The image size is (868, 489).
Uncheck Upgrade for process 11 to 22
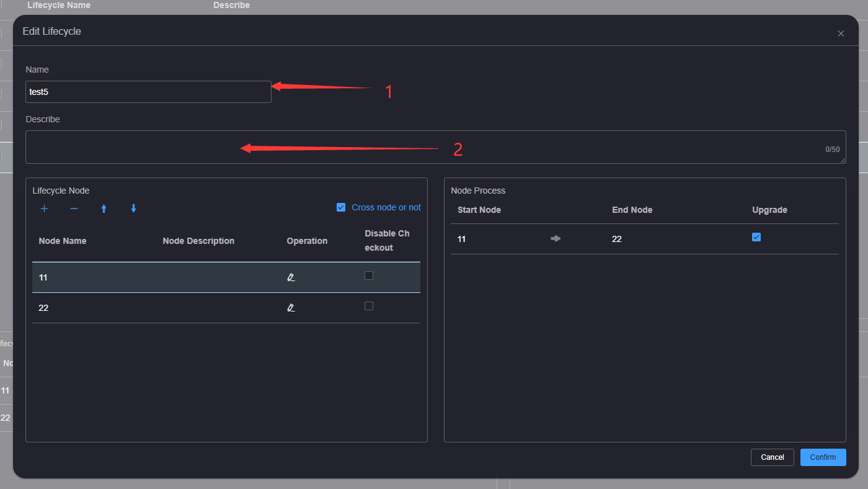[756, 237]
